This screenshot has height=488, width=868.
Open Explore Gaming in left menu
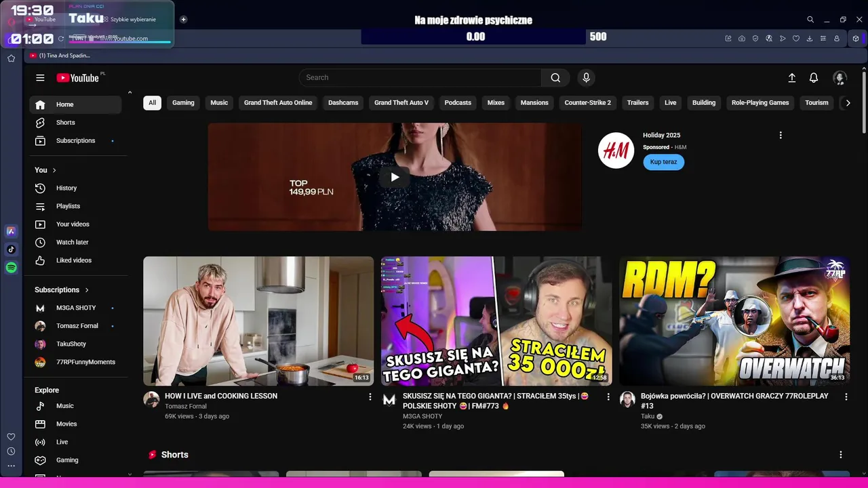coord(75,460)
